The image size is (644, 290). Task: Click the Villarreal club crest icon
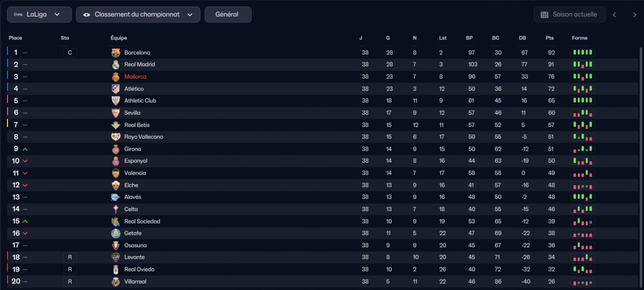pyautogui.click(x=116, y=281)
